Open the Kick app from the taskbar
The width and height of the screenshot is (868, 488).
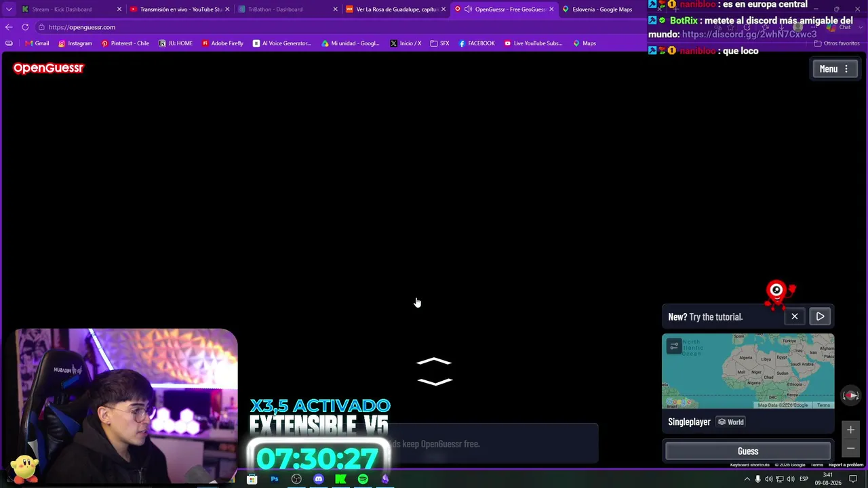pos(340,479)
